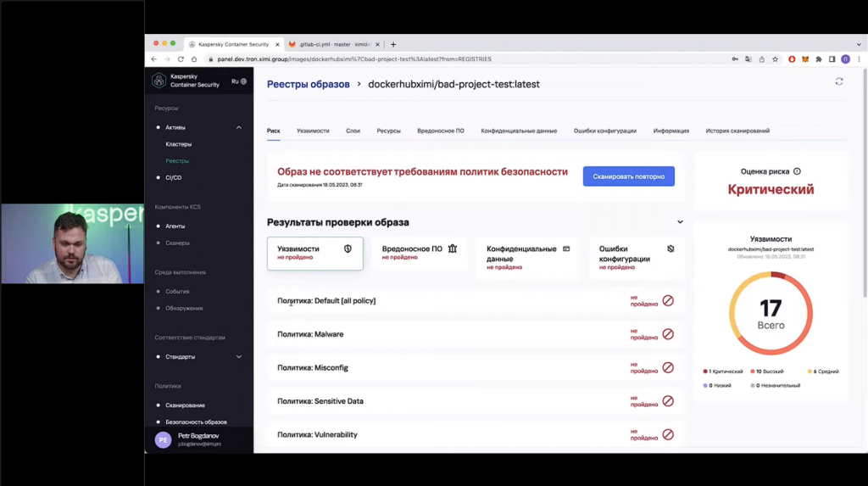Screen dimensions: 868x486
Task: Reload the page in the browser
Action: click(181, 59)
